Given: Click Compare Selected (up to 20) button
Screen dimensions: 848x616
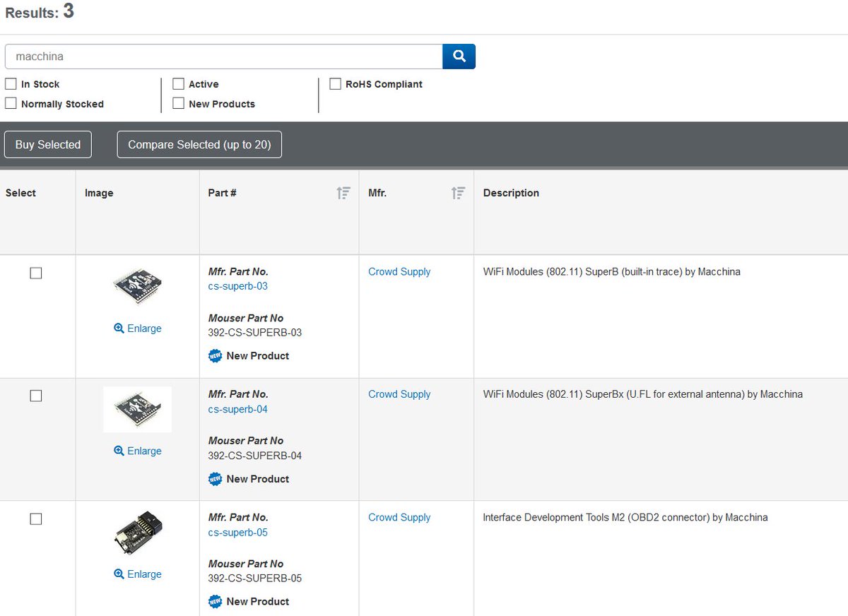Looking at the screenshot, I should click(x=199, y=145).
